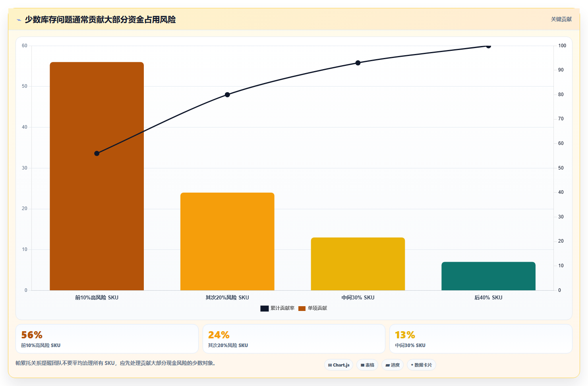Click left axis value 60
This screenshot has width=588, height=386.
click(25, 46)
